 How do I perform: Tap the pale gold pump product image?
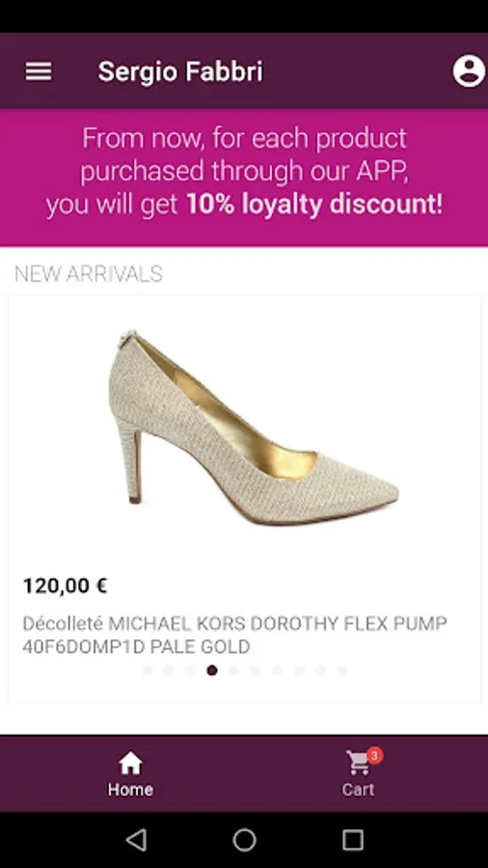[254, 426]
